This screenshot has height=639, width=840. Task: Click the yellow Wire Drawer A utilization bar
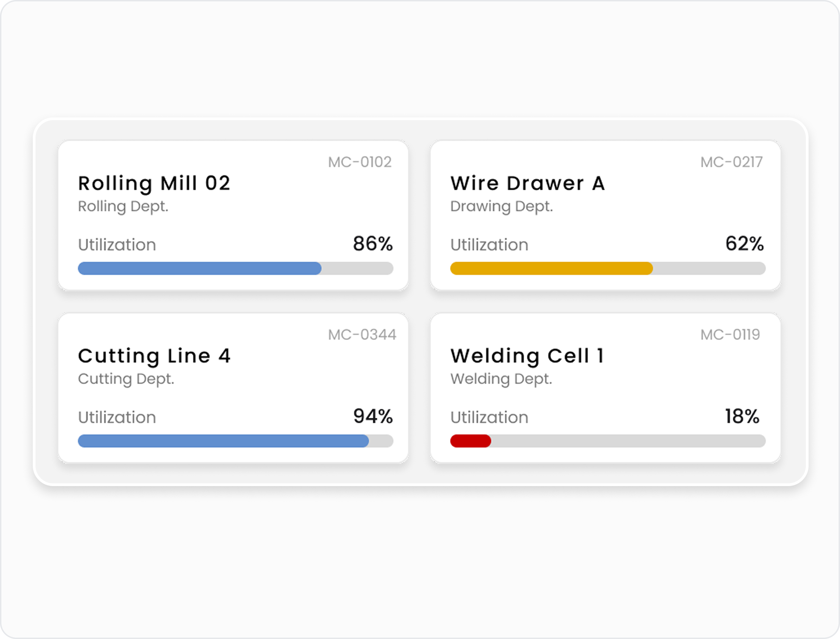[551, 269]
